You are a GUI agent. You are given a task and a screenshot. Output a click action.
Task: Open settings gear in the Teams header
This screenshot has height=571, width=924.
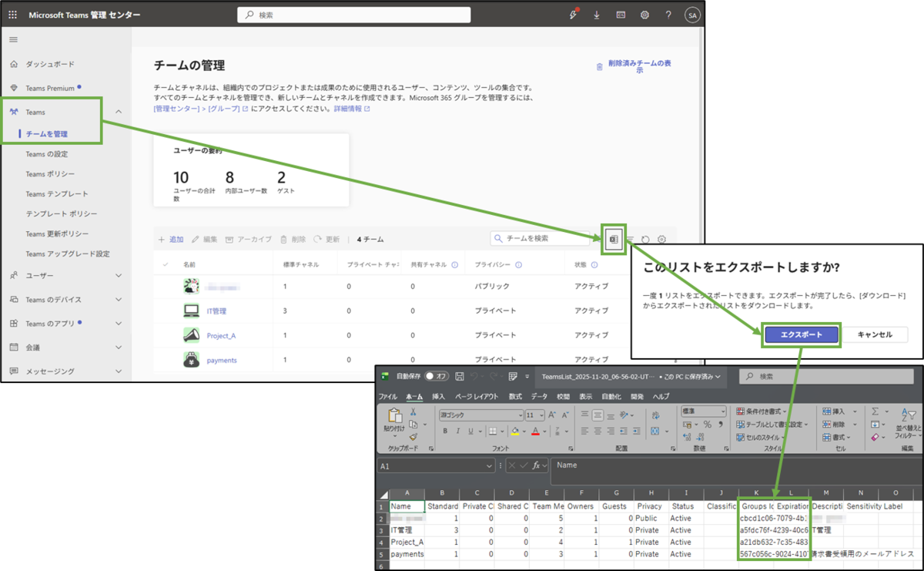pos(645,15)
